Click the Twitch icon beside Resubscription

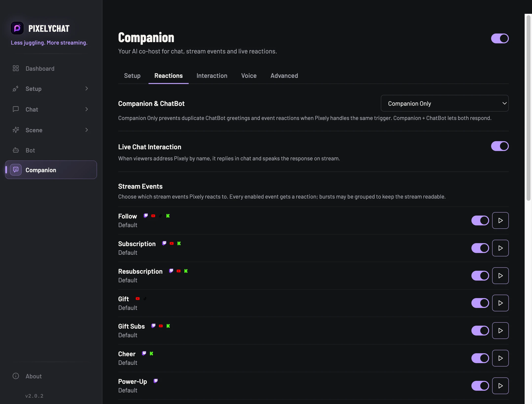(x=171, y=271)
